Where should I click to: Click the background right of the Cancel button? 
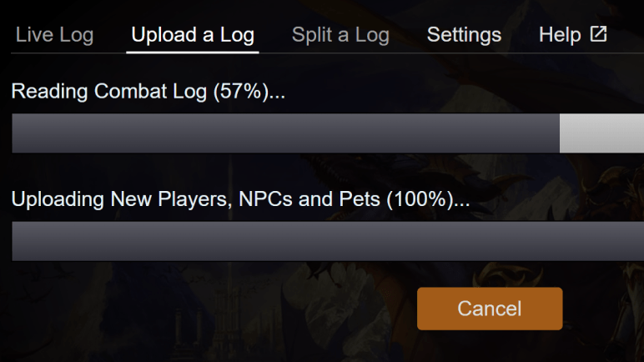coord(605,309)
